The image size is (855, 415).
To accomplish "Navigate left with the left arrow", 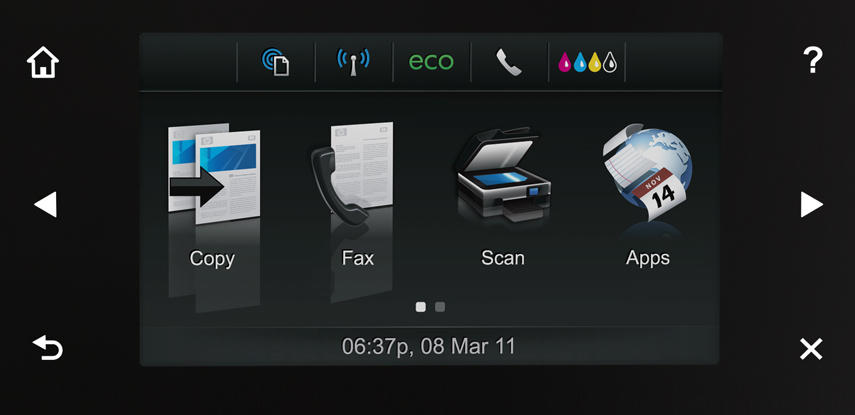I will [x=45, y=205].
